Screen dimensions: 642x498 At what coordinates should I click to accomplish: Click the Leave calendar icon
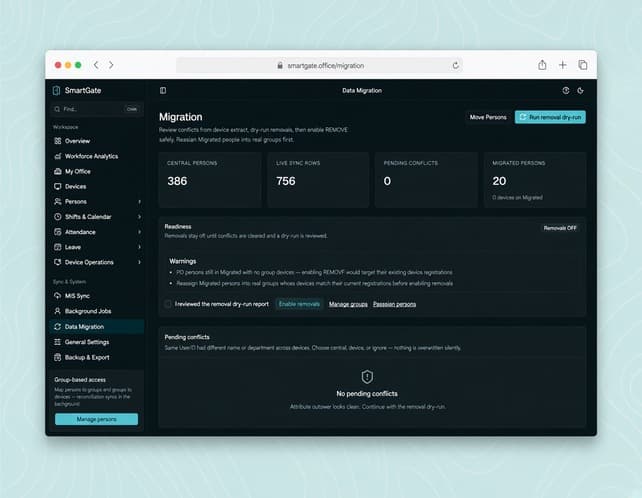[x=58, y=247]
